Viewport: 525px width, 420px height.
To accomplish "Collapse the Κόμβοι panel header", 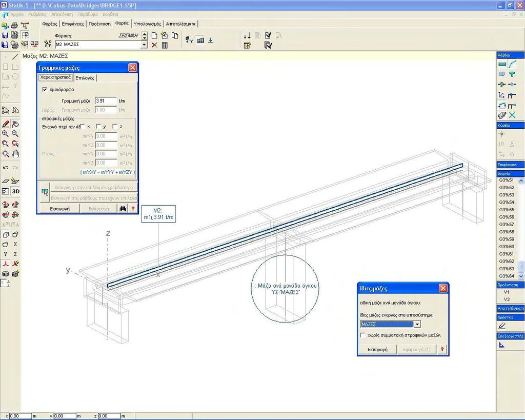I will click(510, 125).
